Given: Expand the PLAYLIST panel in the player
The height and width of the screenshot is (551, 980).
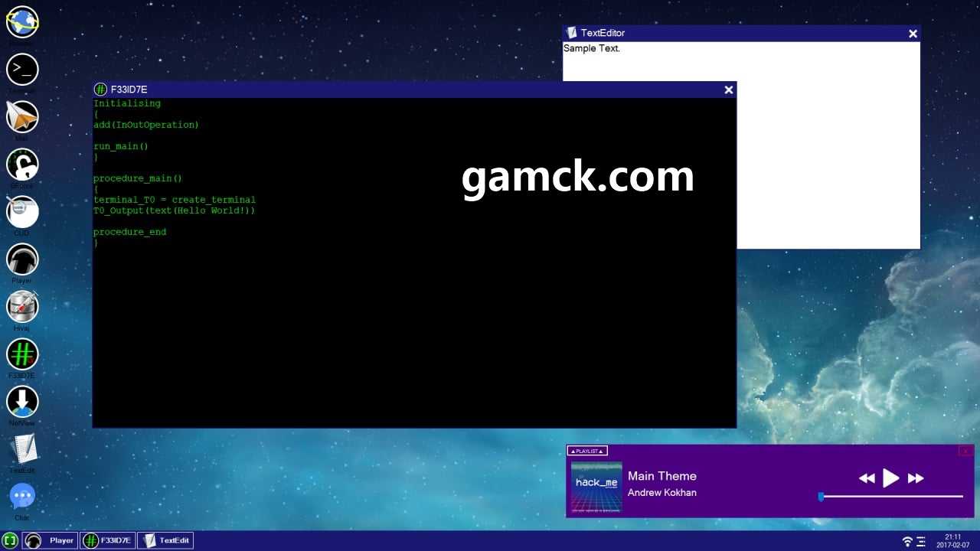Looking at the screenshot, I should pos(587,451).
